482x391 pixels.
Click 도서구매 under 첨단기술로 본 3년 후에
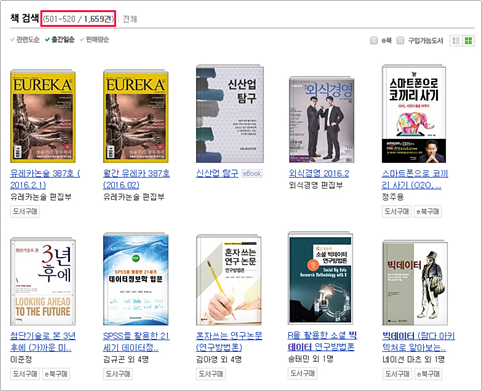[25, 374]
